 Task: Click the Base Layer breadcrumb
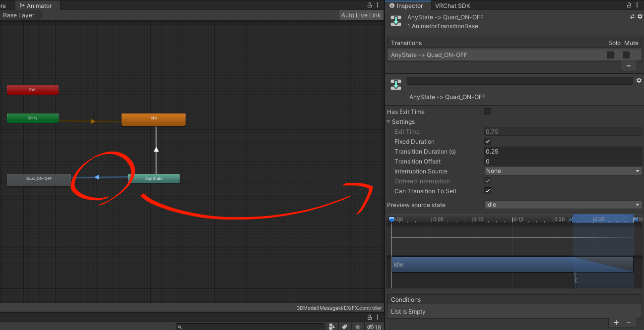click(19, 15)
